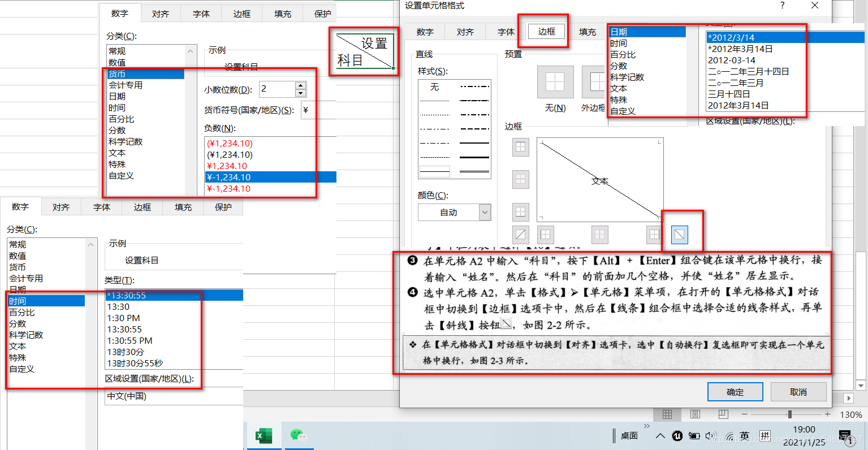Image resolution: width=868 pixels, height=450 pixels.
Task: Click the zoom out minus button
Action: [x=745, y=414]
